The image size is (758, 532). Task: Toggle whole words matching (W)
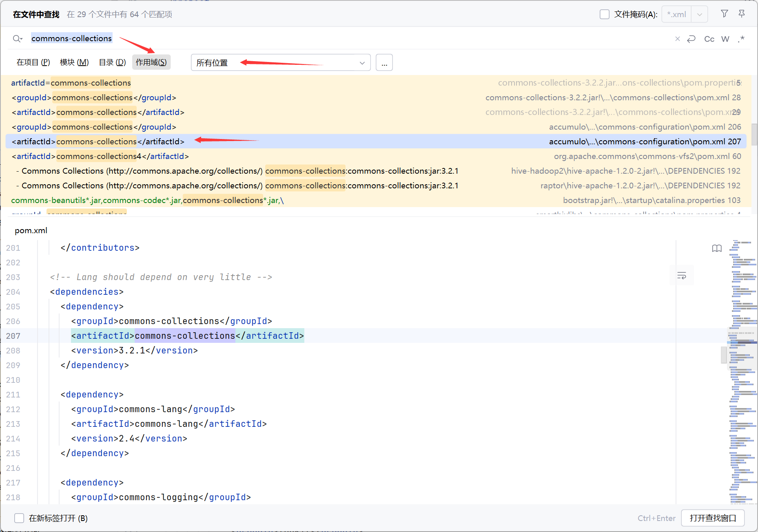click(x=725, y=39)
